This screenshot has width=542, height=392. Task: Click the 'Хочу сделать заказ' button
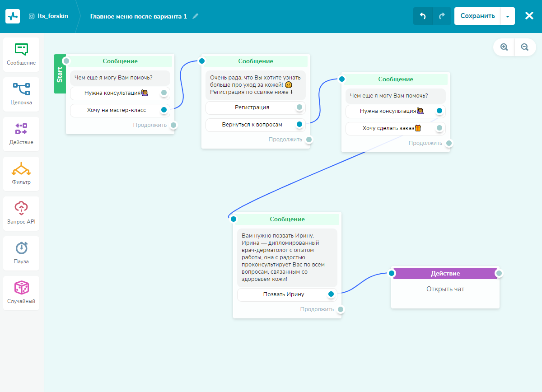coord(396,128)
